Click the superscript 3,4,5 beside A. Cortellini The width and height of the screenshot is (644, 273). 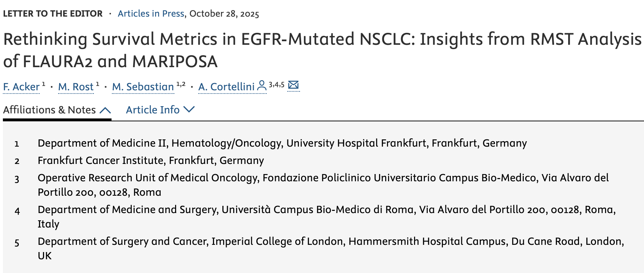(x=276, y=84)
